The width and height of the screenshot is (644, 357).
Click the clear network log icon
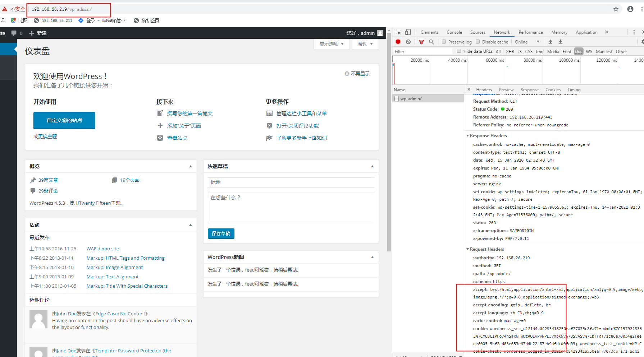click(408, 42)
